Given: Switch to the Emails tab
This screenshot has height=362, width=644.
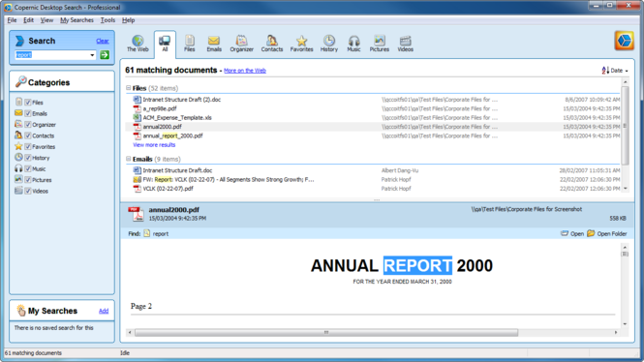Looking at the screenshot, I should click(214, 44).
